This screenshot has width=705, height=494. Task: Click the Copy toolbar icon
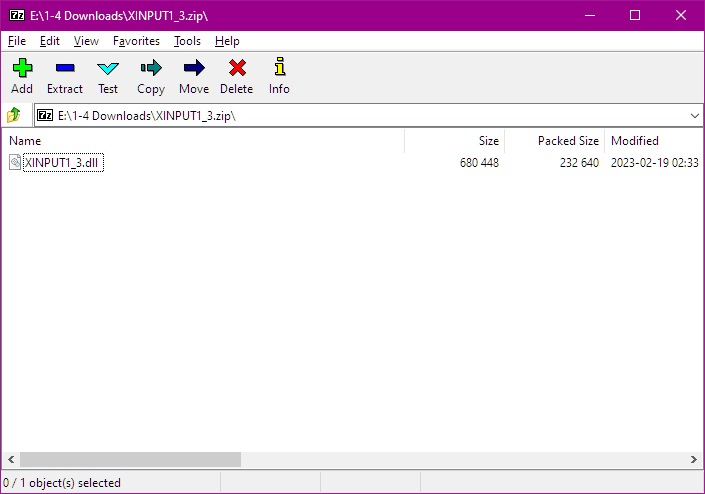(151, 68)
